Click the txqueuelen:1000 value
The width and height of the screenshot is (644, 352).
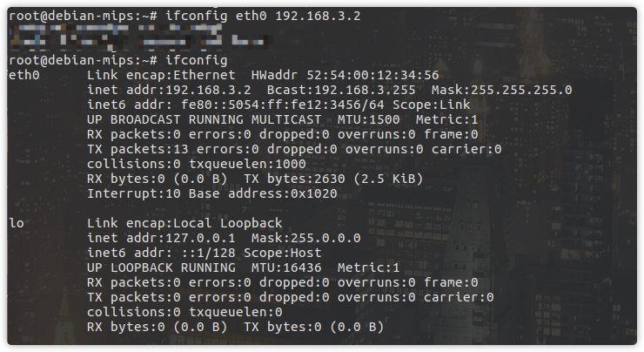coord(247,164)
